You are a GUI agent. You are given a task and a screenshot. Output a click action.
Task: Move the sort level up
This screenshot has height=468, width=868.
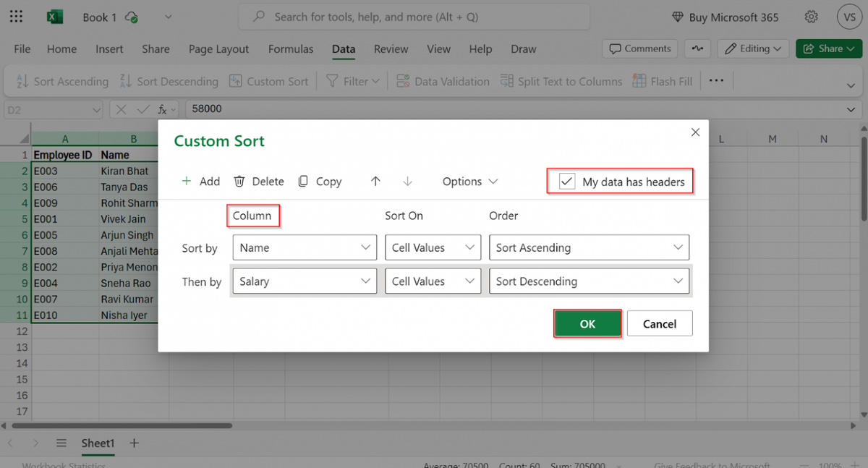[375, 182]
